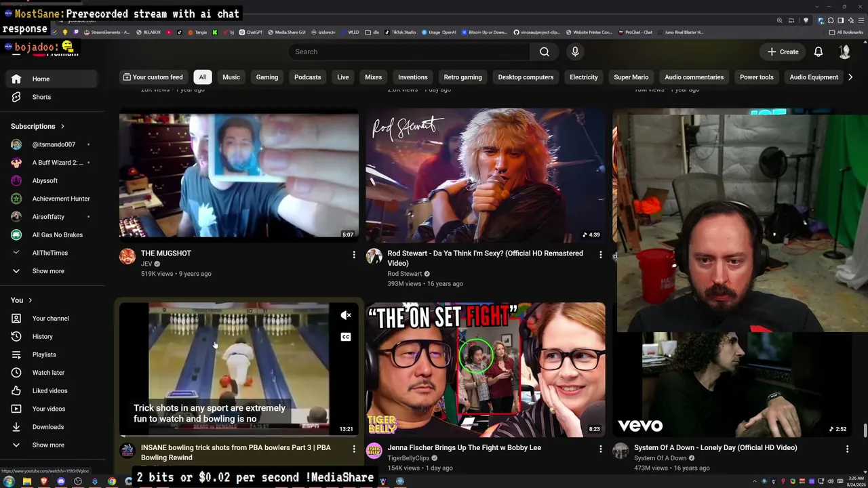Open the Downloads arrow icon
This screenshot has height=488, width=868.
(x=16, y=427)
